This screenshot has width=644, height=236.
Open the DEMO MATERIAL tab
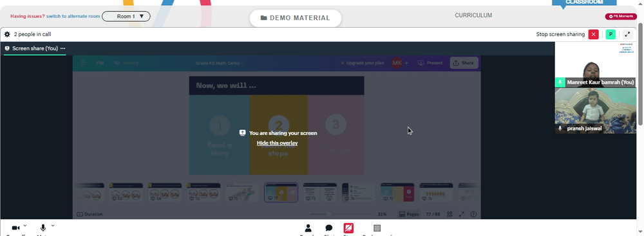tap(296, 18)
